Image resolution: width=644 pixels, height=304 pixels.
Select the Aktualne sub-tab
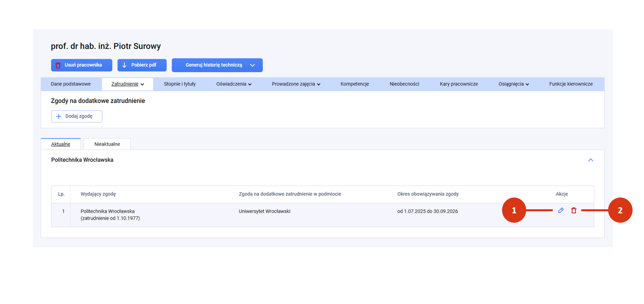pyautogui.click(x=61, y=144)
